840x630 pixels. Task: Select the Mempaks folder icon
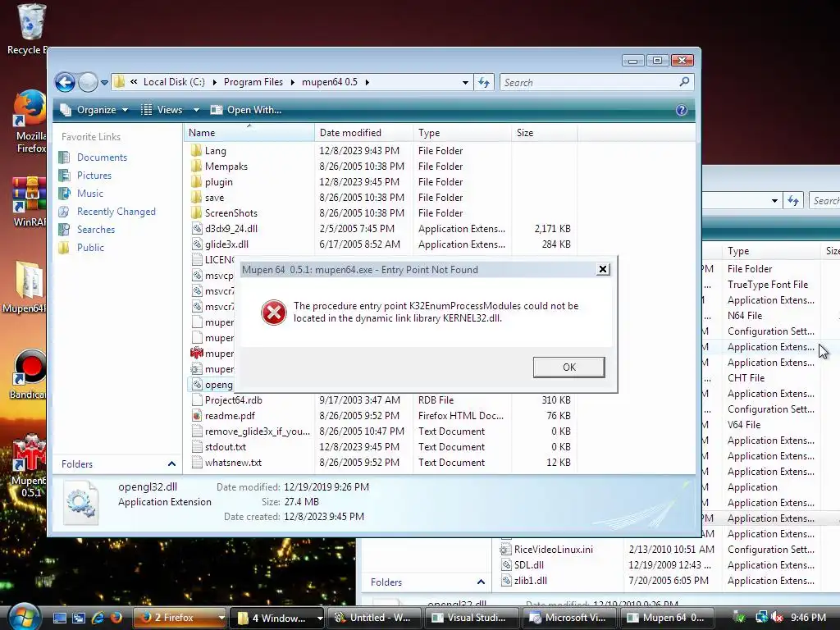(197, 166)
